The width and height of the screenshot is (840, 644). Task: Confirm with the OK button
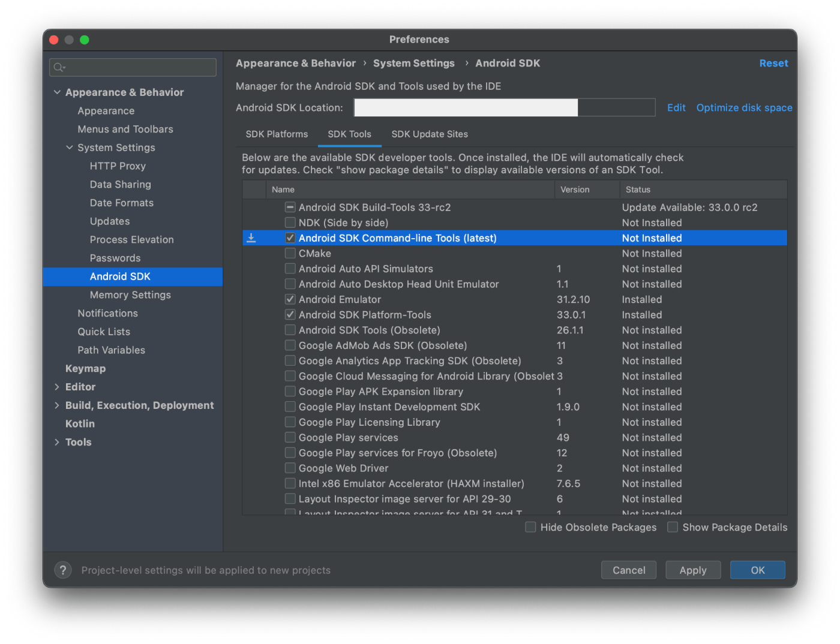pos(758,570)
